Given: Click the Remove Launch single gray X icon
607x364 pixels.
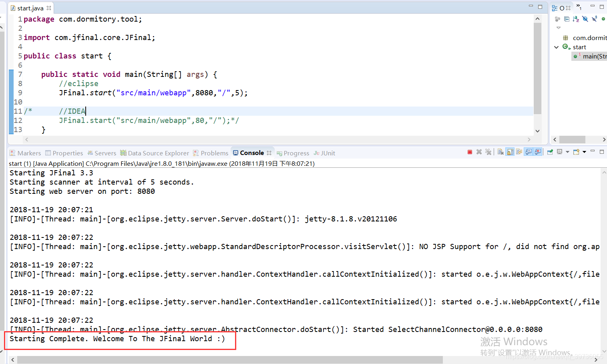Looking at the screenshot, I should point(479,152).
